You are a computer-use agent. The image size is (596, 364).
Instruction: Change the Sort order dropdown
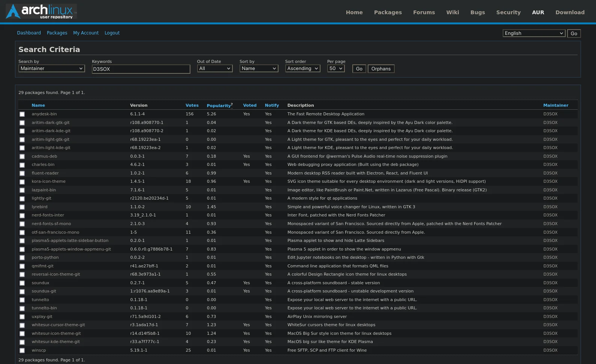click(x=303, y=69)
